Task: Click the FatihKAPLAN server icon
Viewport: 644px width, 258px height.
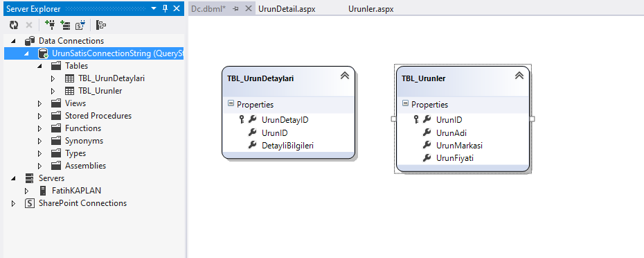Action: [43, 191]
